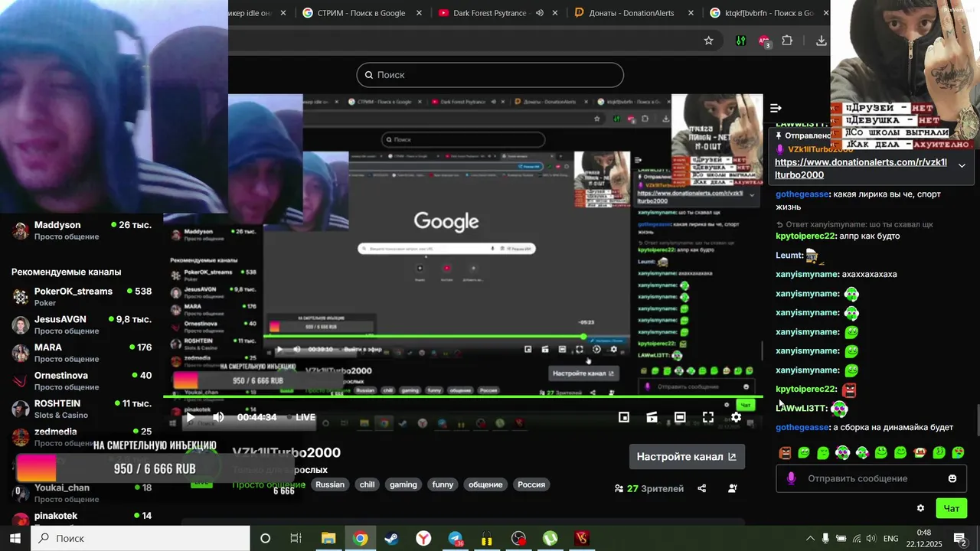Open chat settings gear icon
This screenshot has width=980, height=551.
920,508
